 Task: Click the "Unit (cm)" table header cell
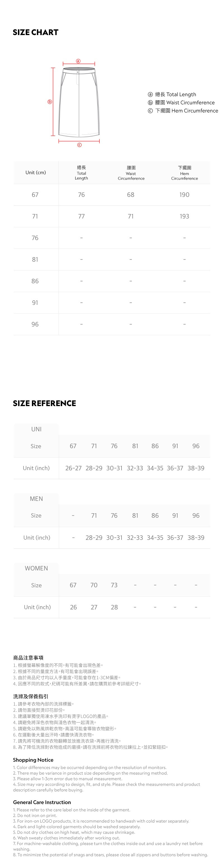(x=36, y=172)
